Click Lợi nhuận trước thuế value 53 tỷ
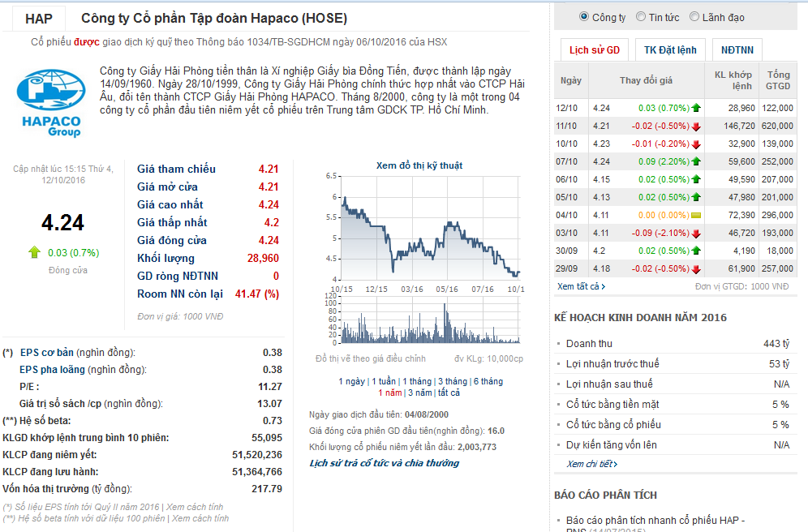This screenshot has height=532, width=808. pos(779,364)
